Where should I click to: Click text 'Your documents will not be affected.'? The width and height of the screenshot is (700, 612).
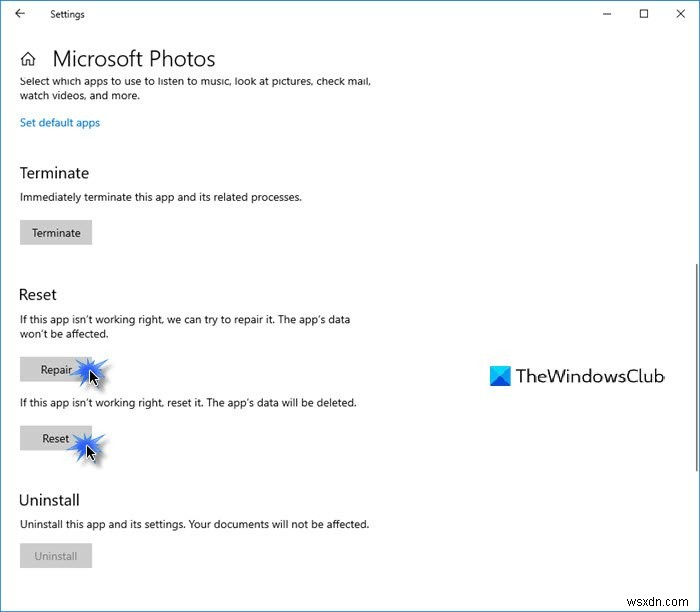tap(279, 524)
